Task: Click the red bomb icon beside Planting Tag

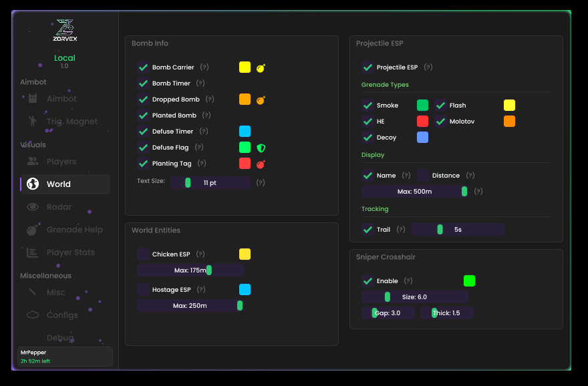Action: pyautogui.click(x=261, y=164)
